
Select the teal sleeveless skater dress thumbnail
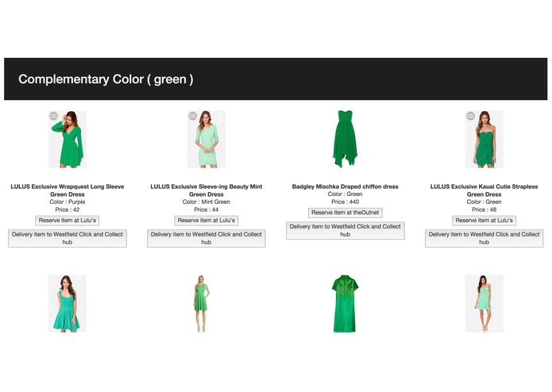(x=68, y=304)
